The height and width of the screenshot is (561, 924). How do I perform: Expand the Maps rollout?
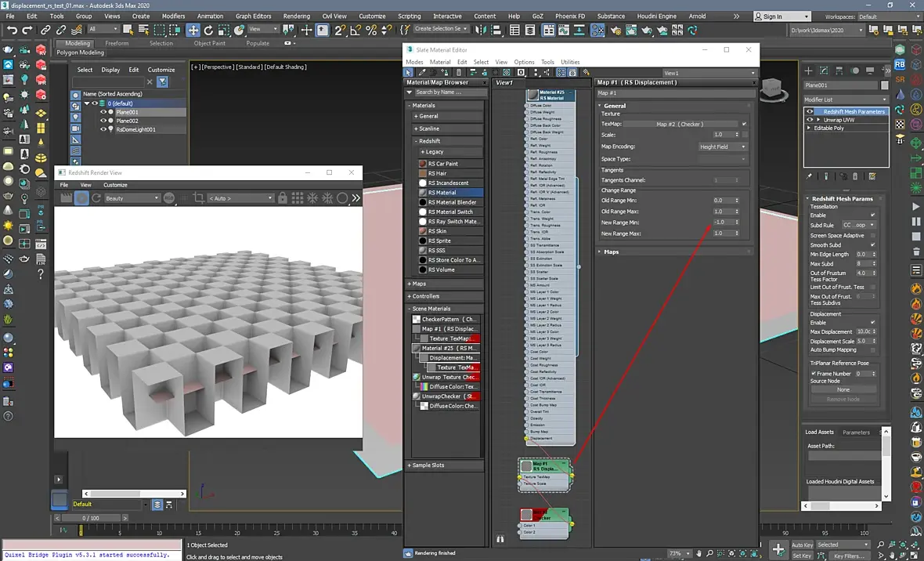pyautogui.click(x=612, y=252)
